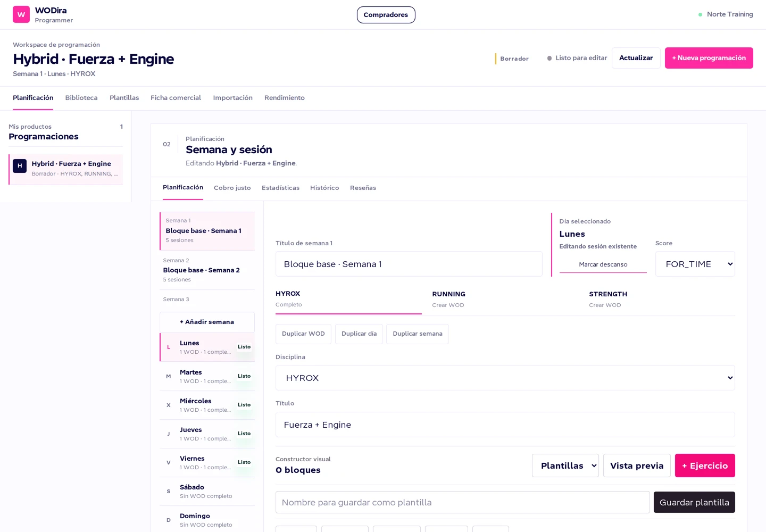Click Marcar descanso for Lunes
The width and height of the screenshot is (766, 532).
[603, 264]
